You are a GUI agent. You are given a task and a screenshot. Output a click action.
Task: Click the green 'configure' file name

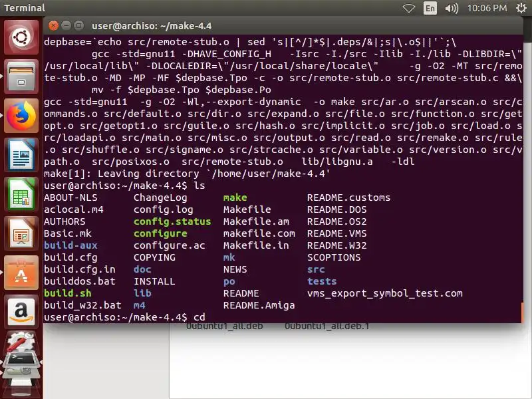160,233
